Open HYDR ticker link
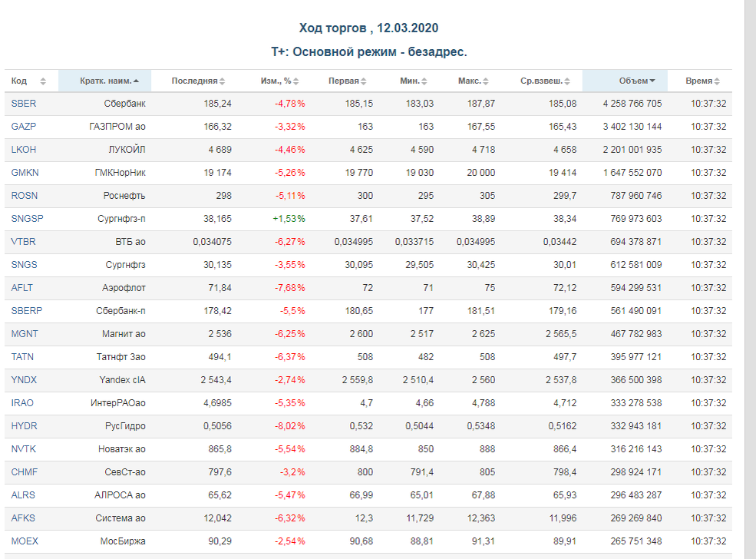Viewport: 756px width, 559px height. pos(24,426)
